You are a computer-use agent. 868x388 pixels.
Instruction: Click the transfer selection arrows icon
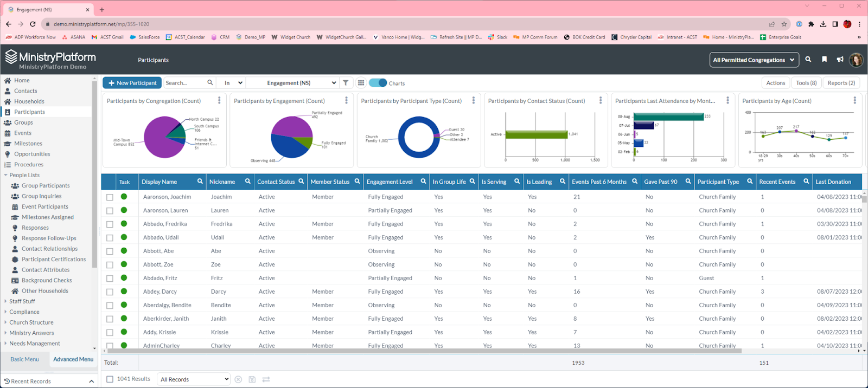point(266,379)
